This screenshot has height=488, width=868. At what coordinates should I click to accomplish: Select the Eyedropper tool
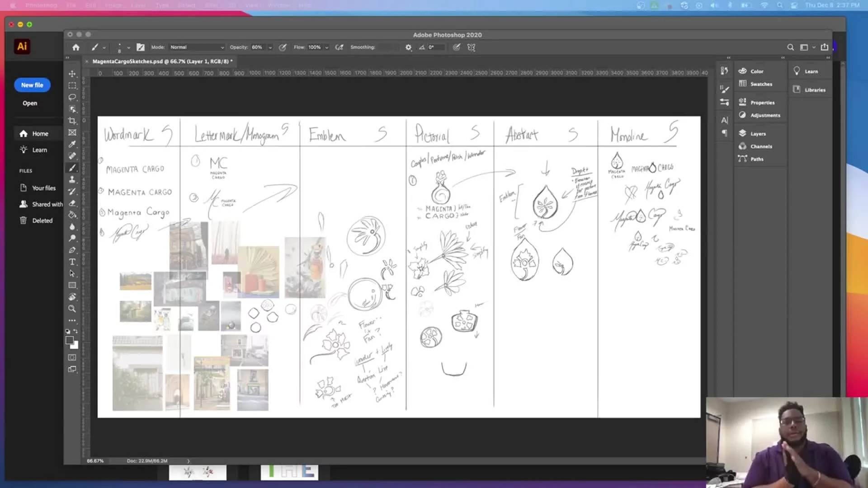[x=72, y=144]
